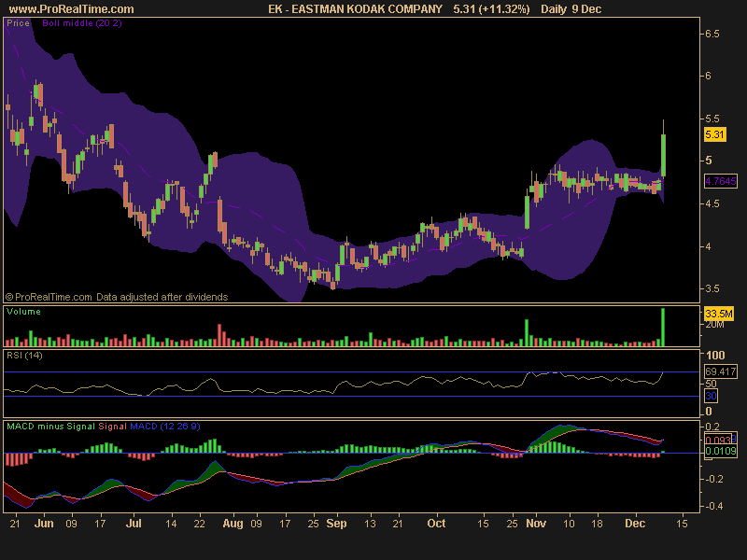The width and height of the screenshot is (747, 560).
Task: Click the red Signal legend label
Action: 112,427
